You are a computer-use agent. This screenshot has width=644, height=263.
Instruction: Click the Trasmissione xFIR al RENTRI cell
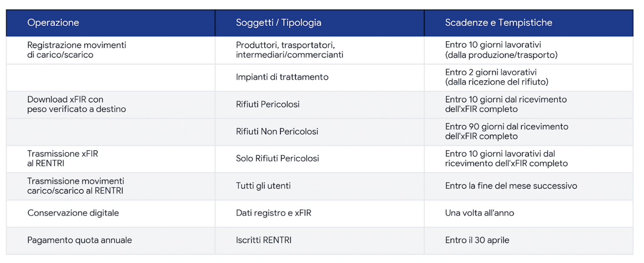click(111, 159)
